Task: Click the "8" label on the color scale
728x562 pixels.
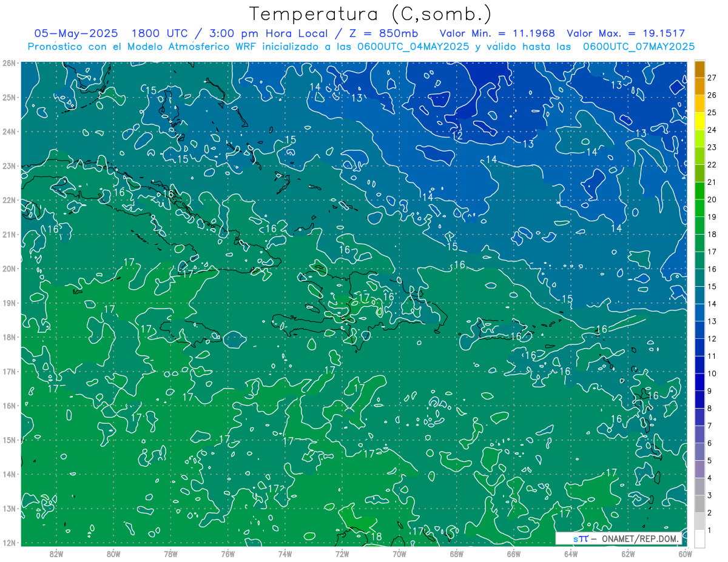Action: click(710, 408)
